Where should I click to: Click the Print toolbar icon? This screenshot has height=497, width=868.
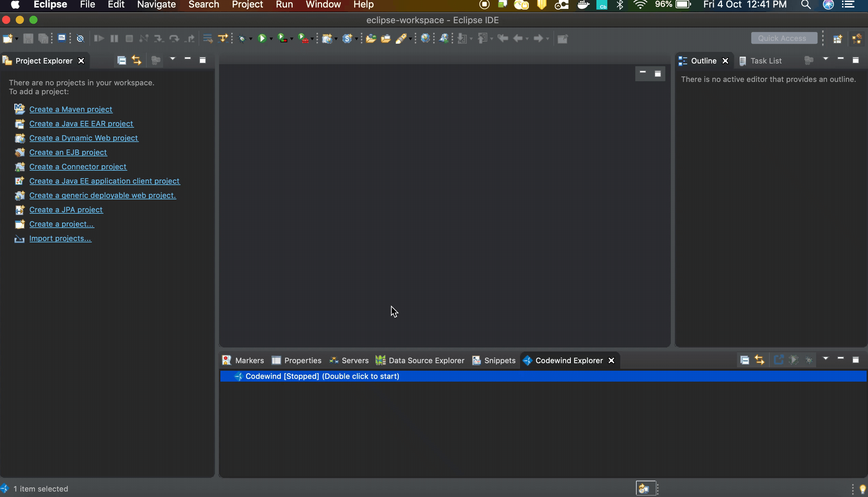62,38
